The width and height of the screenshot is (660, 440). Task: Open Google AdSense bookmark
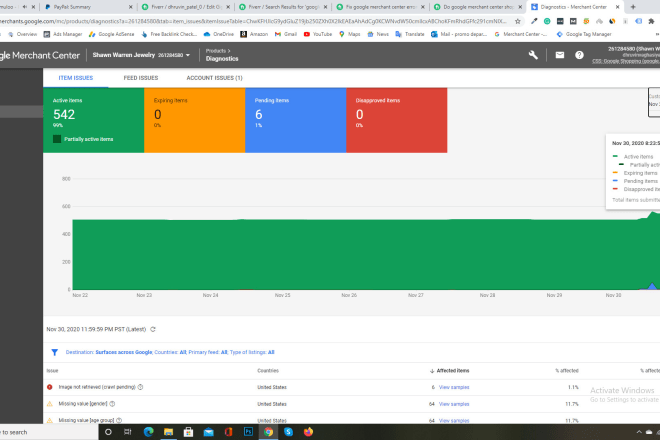(x=112, y=34)
